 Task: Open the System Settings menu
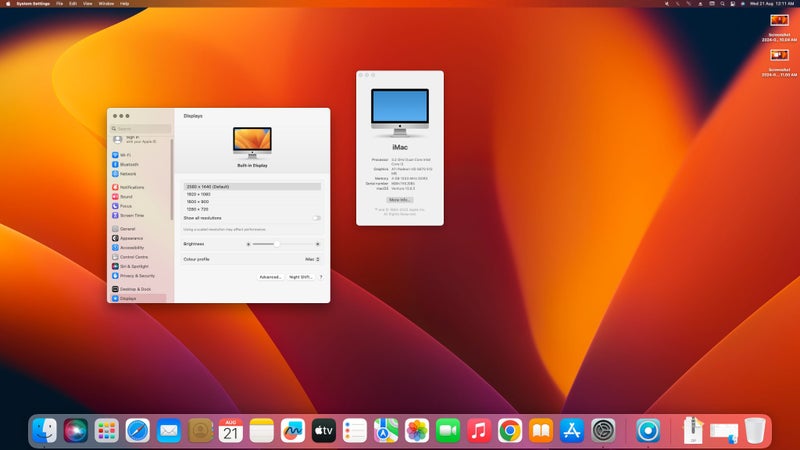pos(33,4)
